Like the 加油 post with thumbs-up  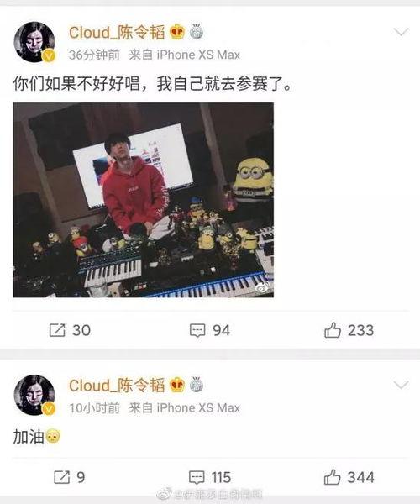[333, 476]
